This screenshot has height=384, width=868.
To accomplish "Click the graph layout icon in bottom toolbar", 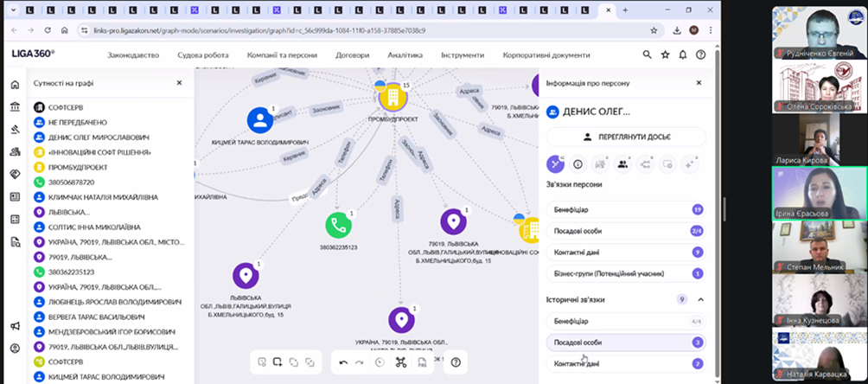I will 400,362.
